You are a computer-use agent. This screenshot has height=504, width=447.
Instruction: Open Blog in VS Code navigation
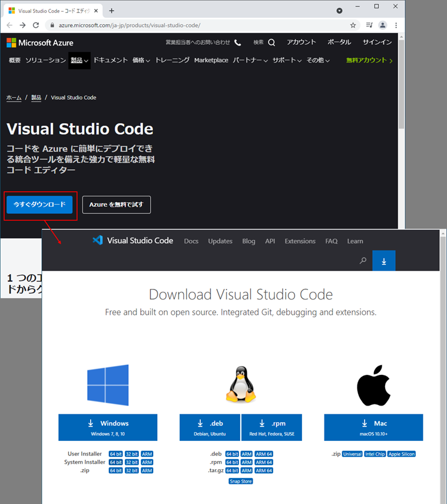click(249, 241)
